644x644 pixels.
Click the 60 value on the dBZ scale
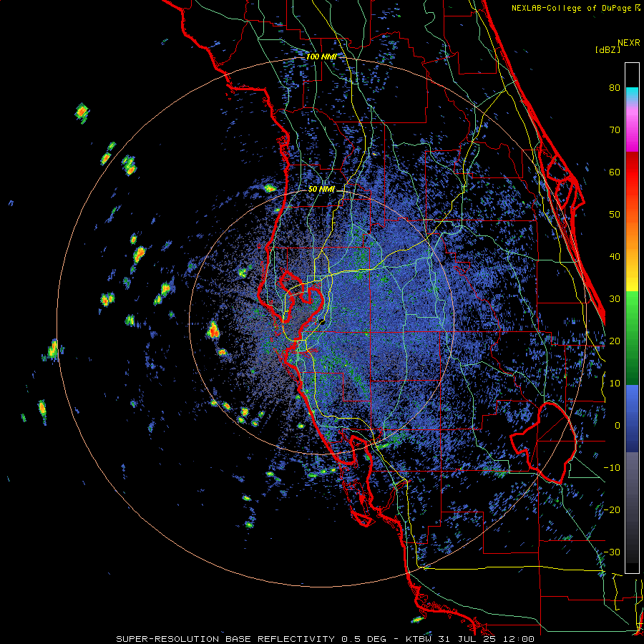(x=615, y=172)
